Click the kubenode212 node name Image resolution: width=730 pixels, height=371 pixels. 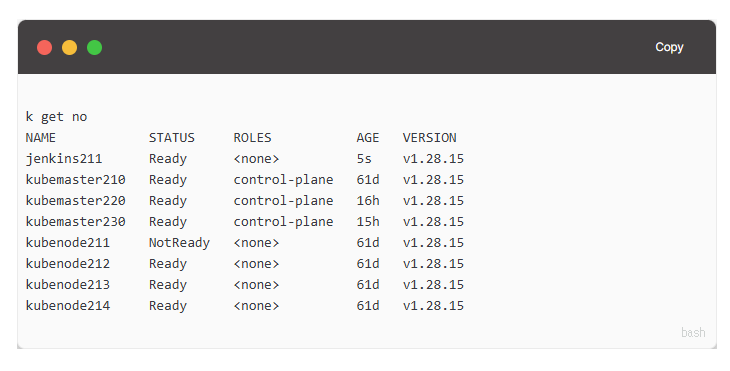point(68,263)
